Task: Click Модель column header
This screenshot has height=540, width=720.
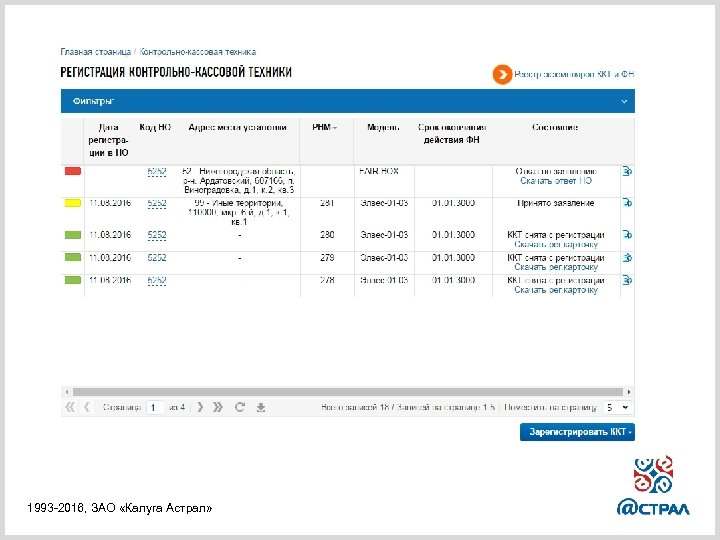Action: (383, 127)
